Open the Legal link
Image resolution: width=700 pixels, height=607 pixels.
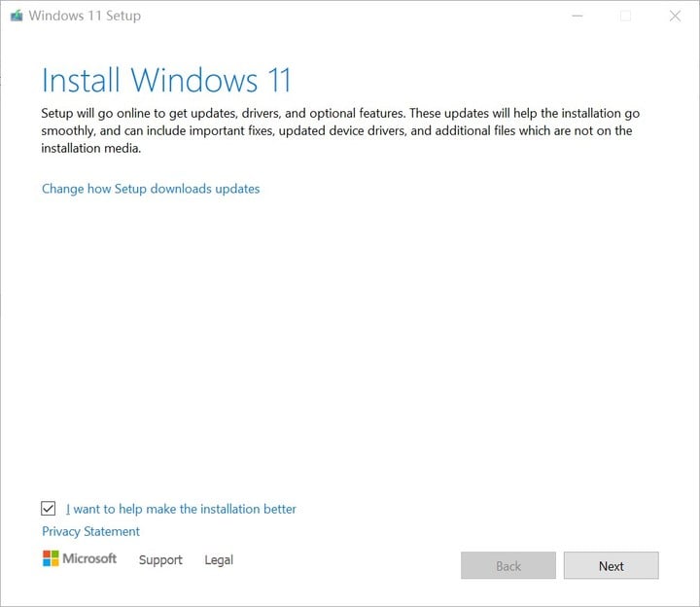(219, 559)
